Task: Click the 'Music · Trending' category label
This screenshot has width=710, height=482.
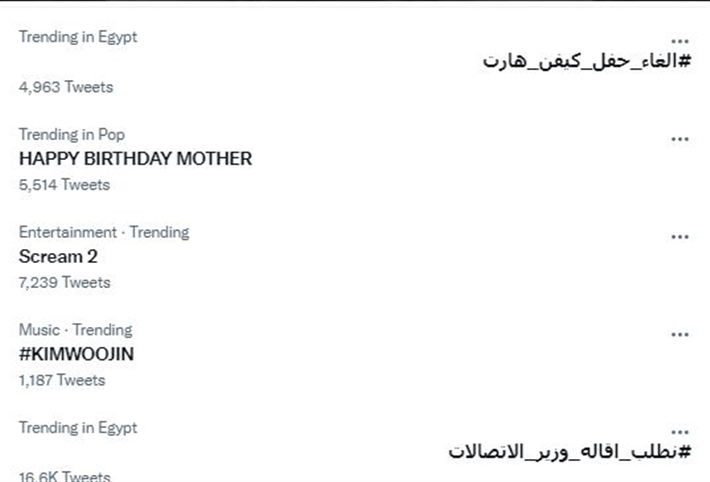Action: click(75, 329)
